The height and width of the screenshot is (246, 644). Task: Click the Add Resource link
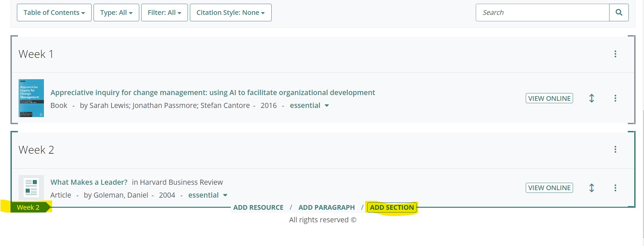(x=258, y=207)
